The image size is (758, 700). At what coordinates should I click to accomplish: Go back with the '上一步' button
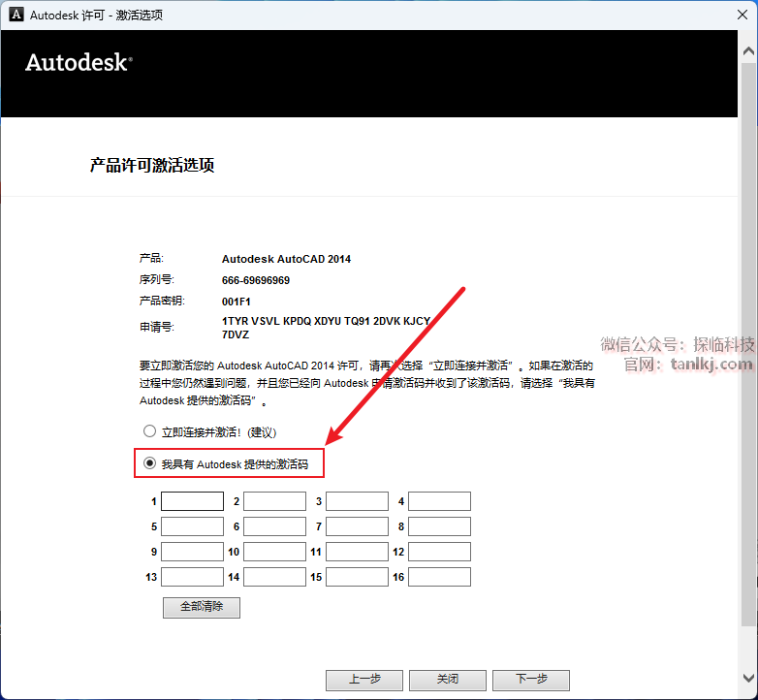point(364,681)
